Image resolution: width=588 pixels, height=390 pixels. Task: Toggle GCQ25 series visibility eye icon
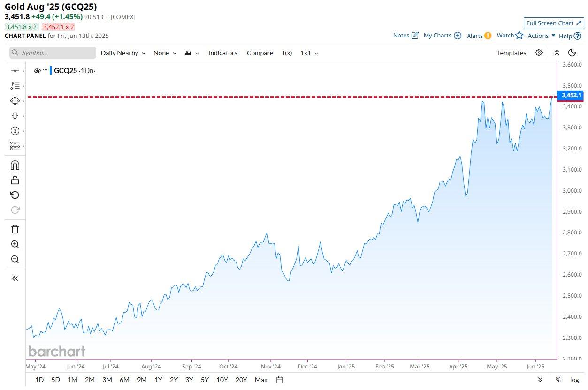[38, 71]
